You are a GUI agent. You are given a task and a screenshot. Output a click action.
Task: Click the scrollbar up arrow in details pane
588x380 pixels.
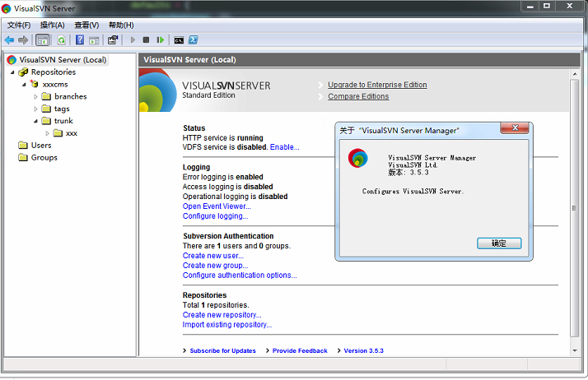[x=575, y=74]
